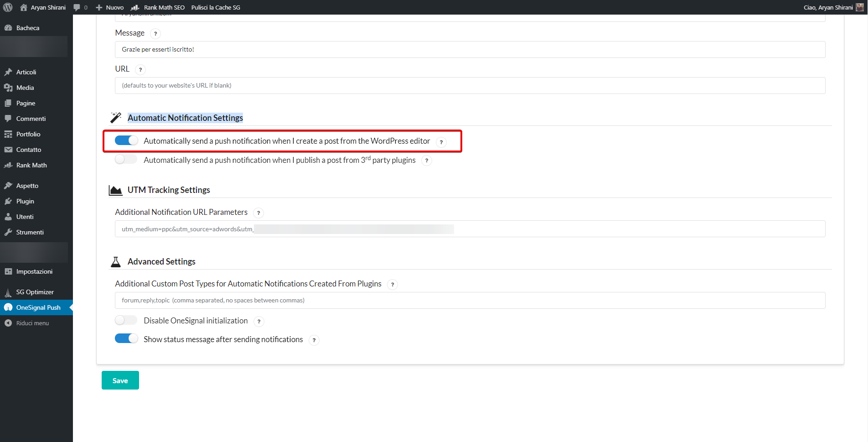Click Automatic Notification Settings heading
The height and width of the screenshot is (442, 868).
click(185, 118)
